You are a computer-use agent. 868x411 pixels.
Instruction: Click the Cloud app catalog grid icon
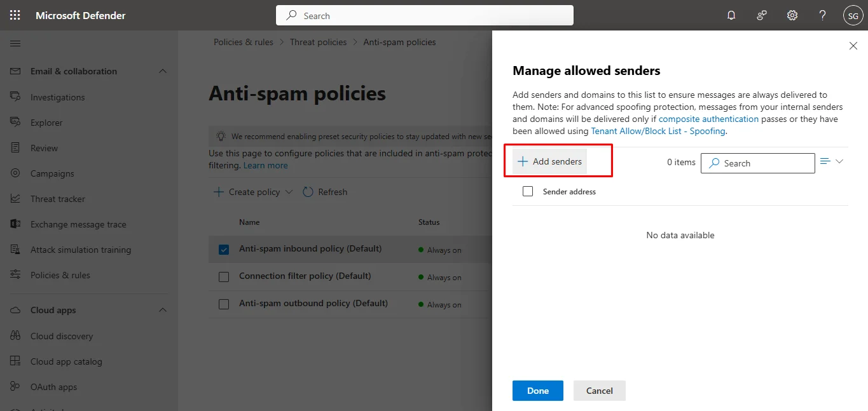click(16, 361)
